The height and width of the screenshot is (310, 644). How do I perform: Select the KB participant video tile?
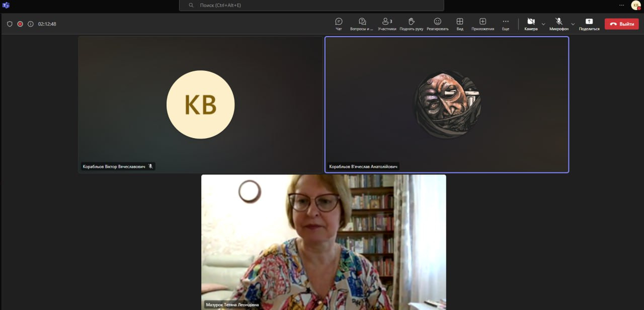(x=200, y=105)
